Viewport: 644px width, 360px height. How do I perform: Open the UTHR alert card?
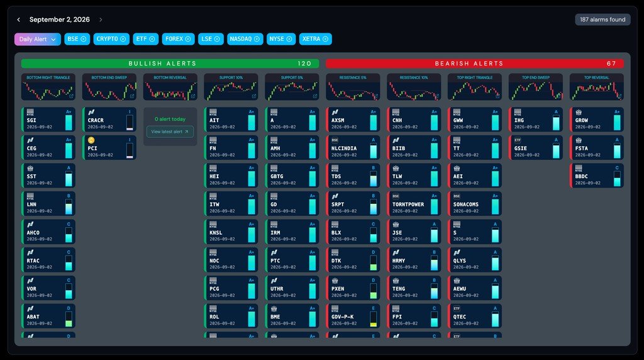point(292,288)
